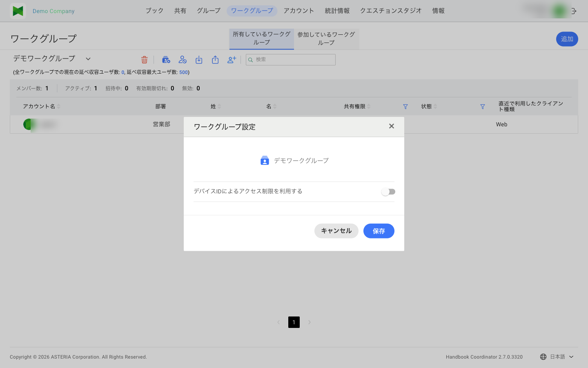
Task: Click 直近で利用したクライアント種類 column header
Action: 531,106
